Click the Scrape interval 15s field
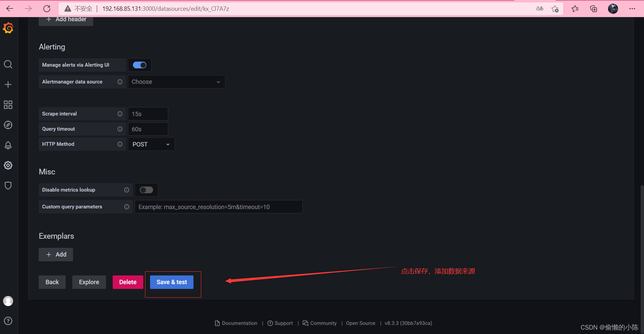This screenshot has width=644, height=334. (148, 114)
